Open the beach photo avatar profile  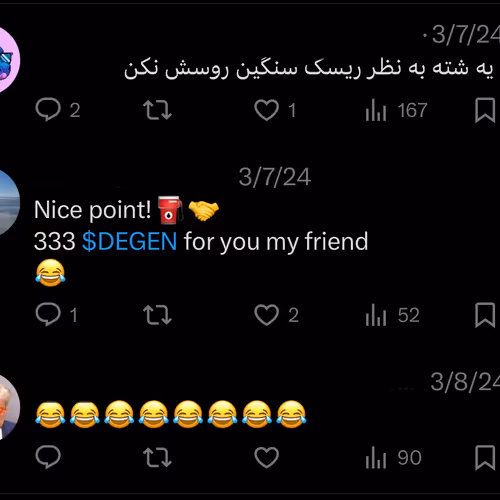8,203
